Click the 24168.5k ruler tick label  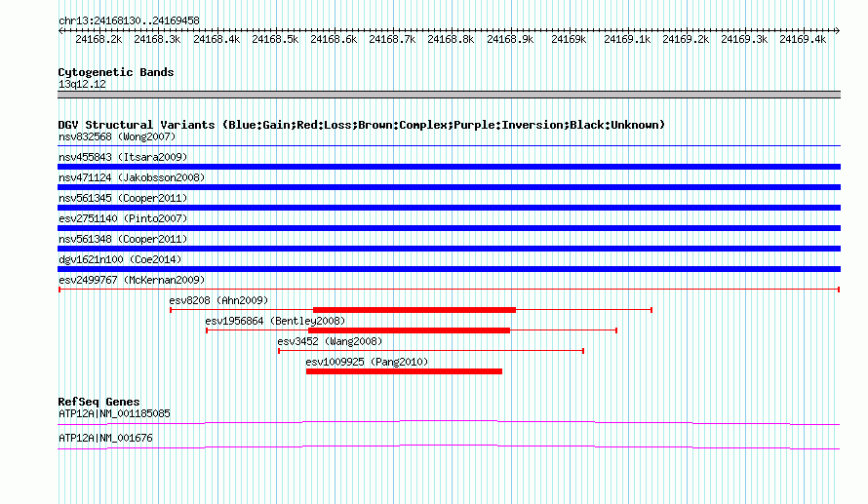pos(275,39)
